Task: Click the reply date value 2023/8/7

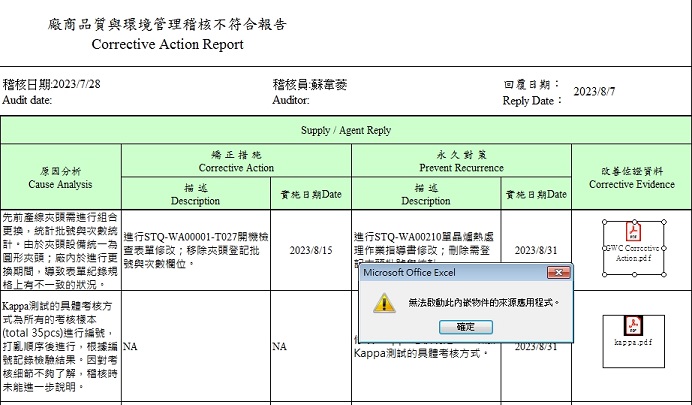Action: coord(594,91)
